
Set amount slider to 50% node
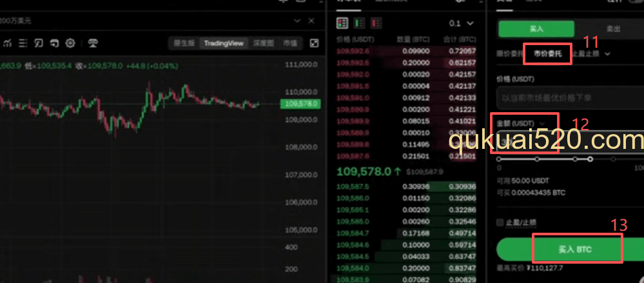(x=575, y=159)
